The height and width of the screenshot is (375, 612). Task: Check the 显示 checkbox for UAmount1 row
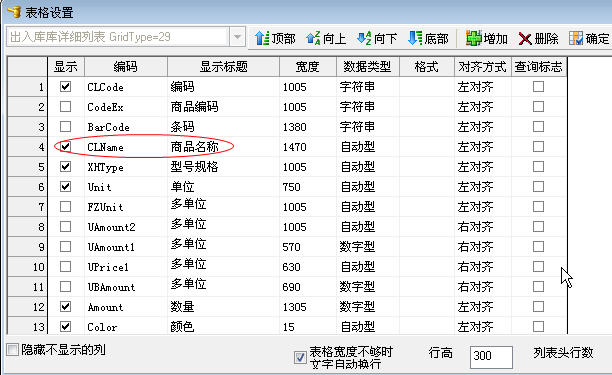click(66, 247)
